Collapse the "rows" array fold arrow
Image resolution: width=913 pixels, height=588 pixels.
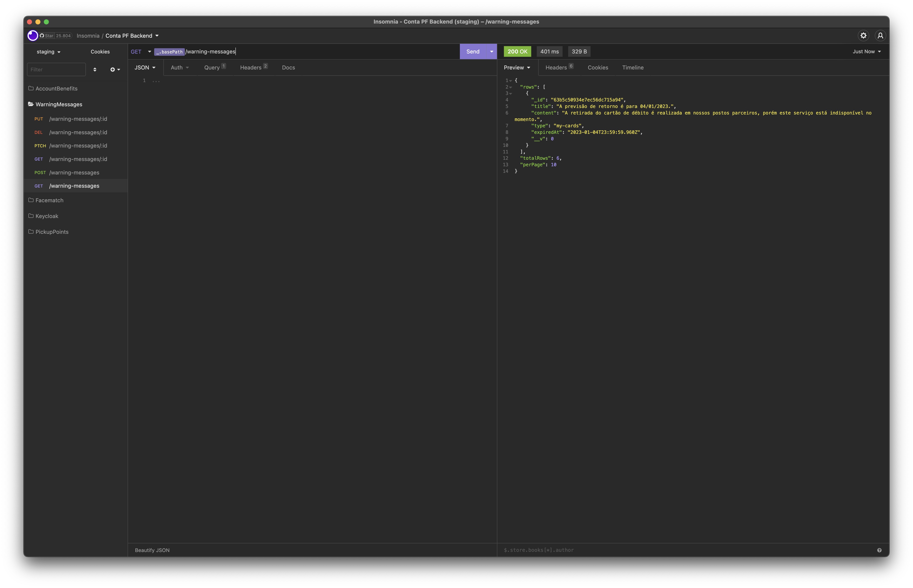[x=510, y=87]
